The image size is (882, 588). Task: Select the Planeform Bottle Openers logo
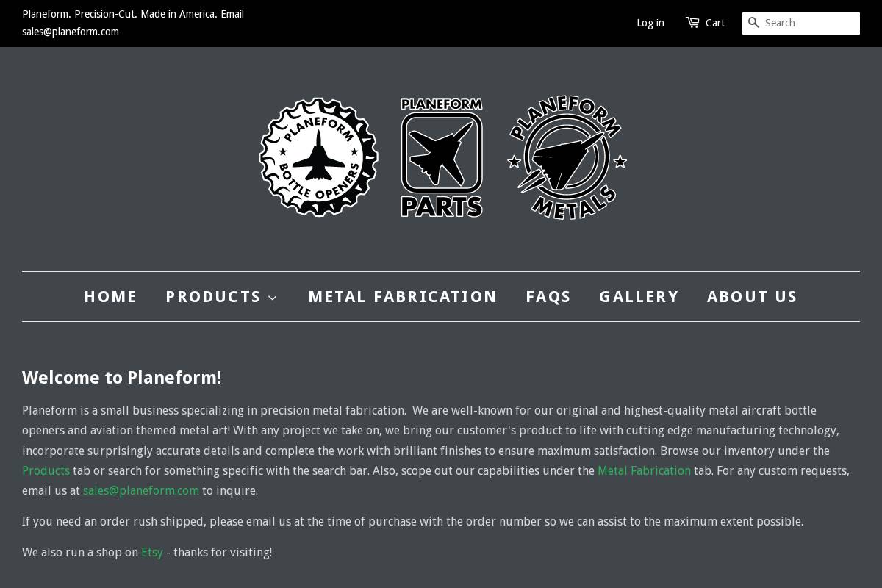click(x=318, y=157)
